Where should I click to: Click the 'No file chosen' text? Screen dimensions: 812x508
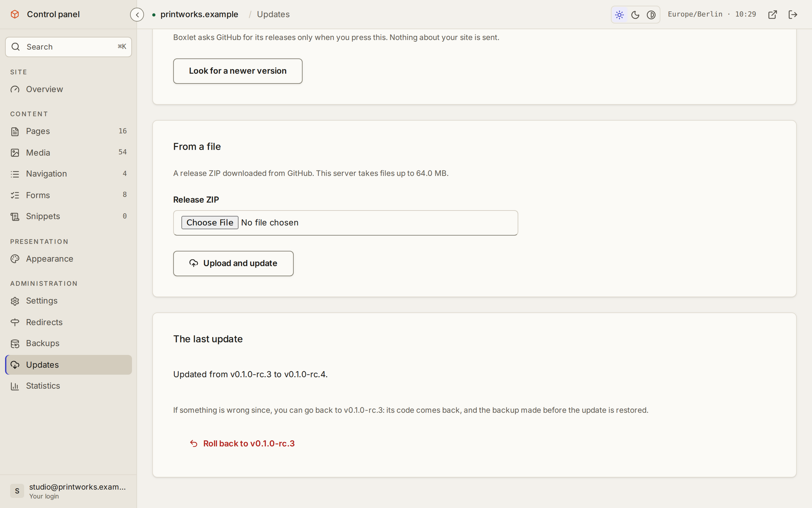270,223
